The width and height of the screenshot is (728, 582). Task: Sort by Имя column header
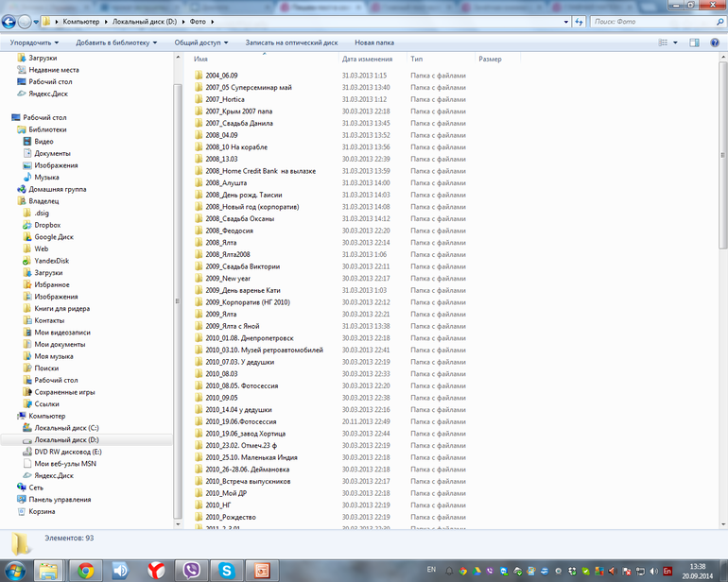(200, 59)
